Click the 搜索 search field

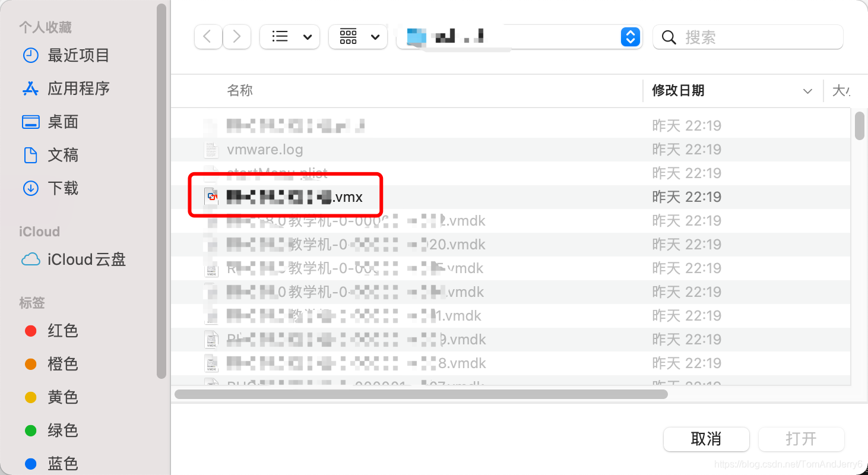pos(748,37)
